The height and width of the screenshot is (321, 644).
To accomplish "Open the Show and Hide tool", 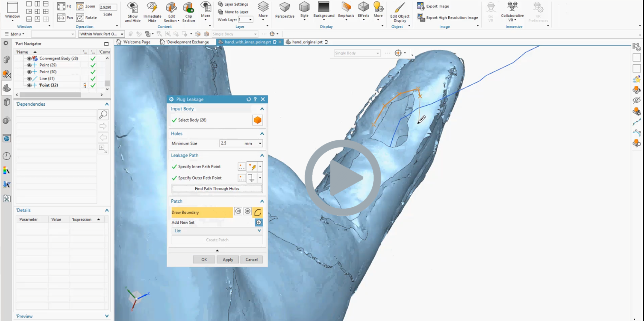I will (x=132, y=11).
